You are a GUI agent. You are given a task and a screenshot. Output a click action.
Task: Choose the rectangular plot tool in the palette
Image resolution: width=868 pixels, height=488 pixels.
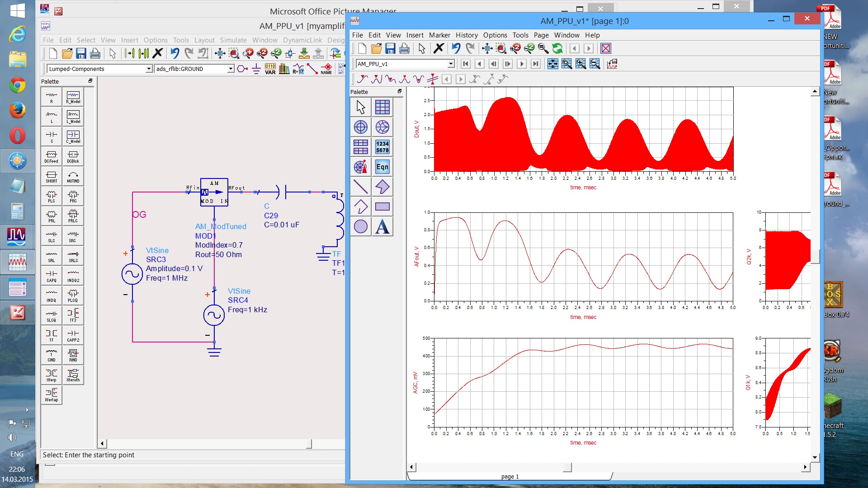coord(382,107)
